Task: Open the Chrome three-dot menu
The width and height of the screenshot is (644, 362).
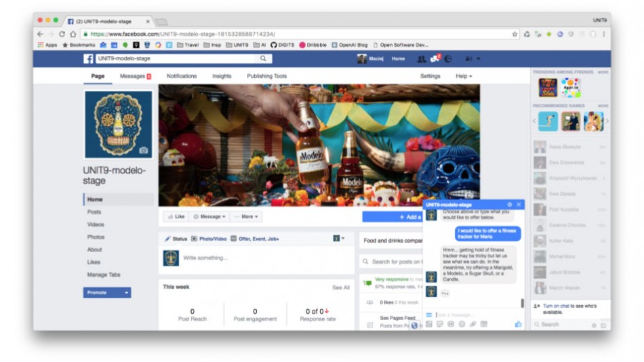Action: pos(604,34)
